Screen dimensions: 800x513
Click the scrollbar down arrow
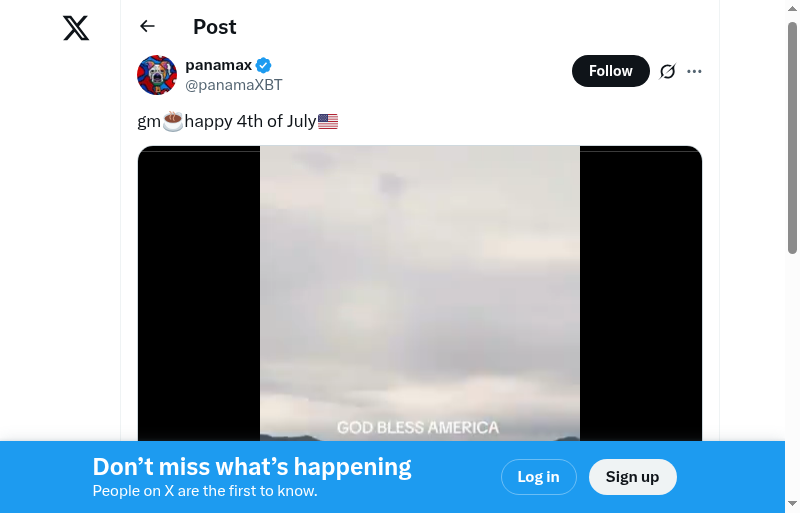click(792, 504)
